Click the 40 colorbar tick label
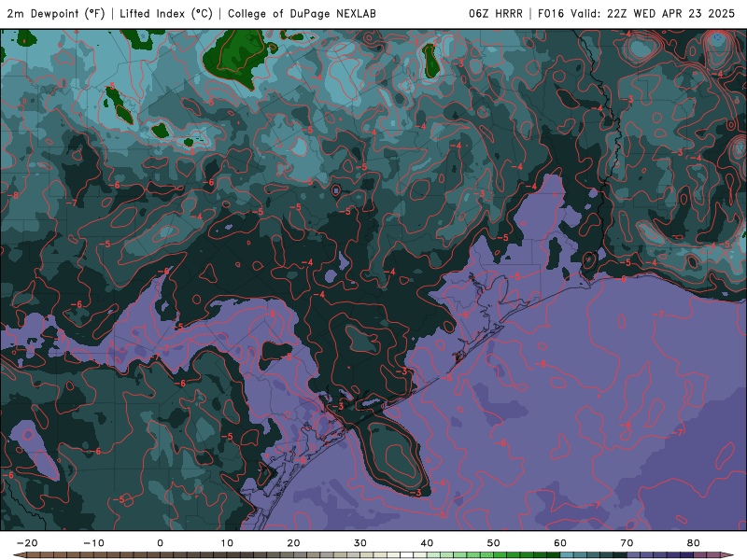747x560 pixels. pyautogui.click(x=427, y=543)
